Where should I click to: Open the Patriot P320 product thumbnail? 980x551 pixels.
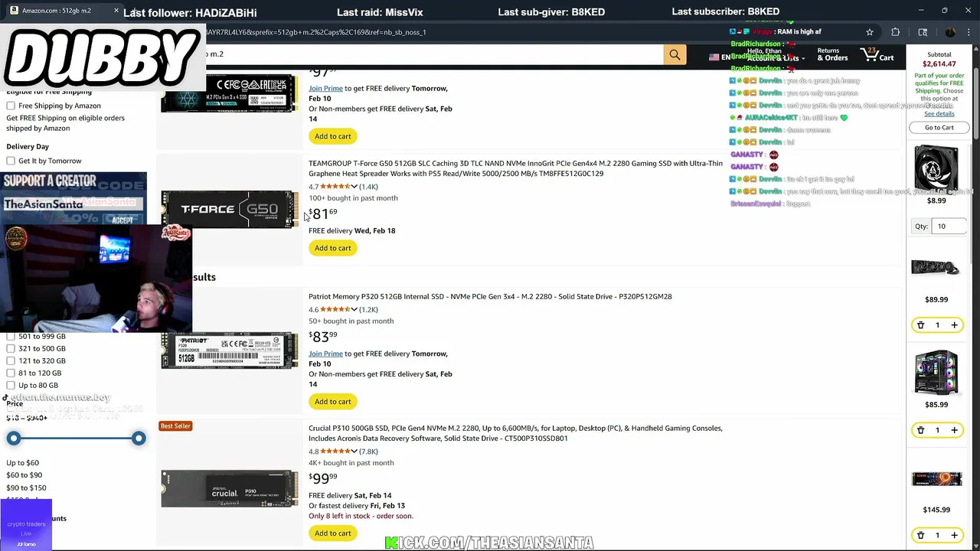230,350
